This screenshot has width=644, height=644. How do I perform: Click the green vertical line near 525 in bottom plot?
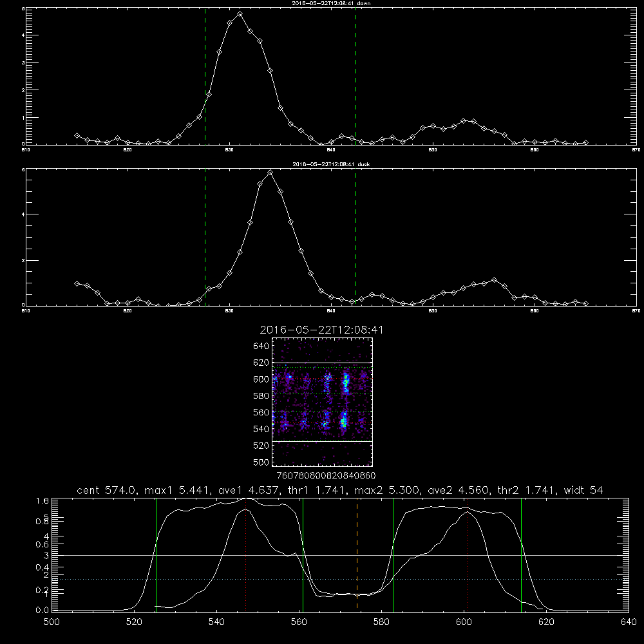pyautogui.click(x=156, y=554)
